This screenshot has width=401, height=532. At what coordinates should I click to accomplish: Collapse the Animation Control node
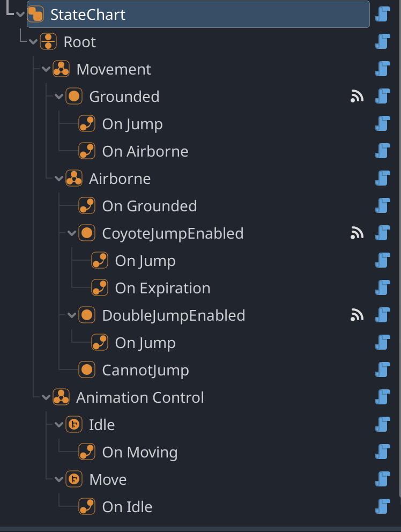point(46,397)
